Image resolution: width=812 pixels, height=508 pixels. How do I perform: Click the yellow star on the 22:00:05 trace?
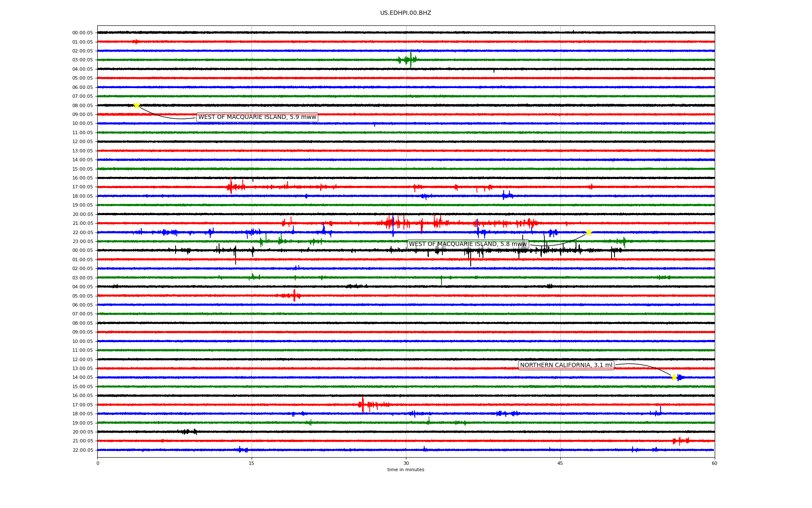click(x=589, y=232)
